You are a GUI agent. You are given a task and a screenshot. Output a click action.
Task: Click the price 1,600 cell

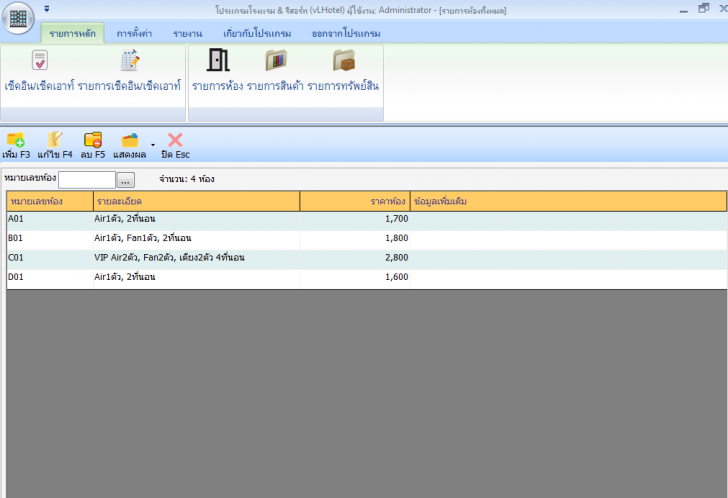click(x=355, y=277)
